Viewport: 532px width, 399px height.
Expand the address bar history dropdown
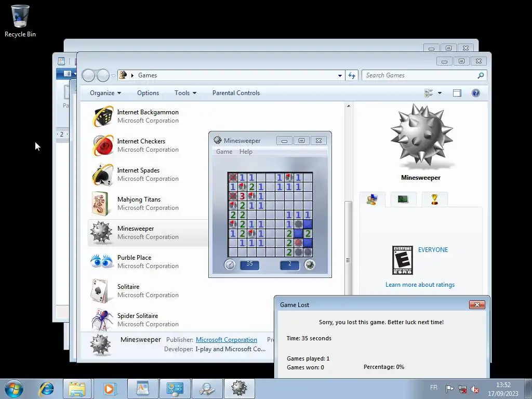[x=340, y=76]
